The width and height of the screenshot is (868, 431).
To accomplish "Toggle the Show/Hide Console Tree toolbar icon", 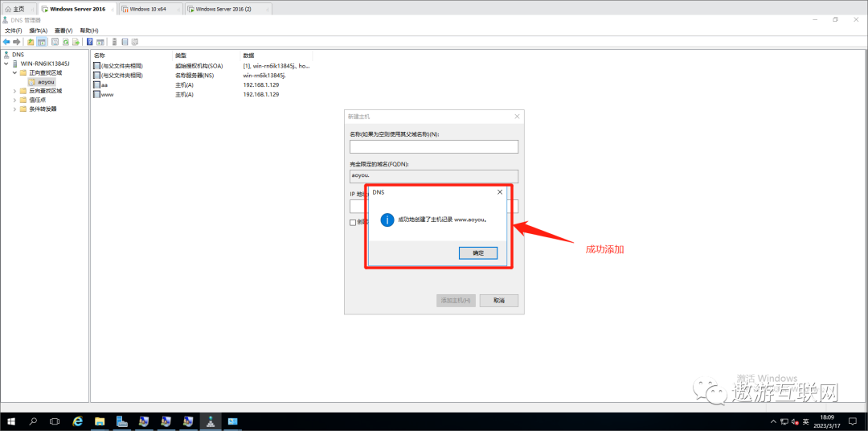I will pos(42,42).
